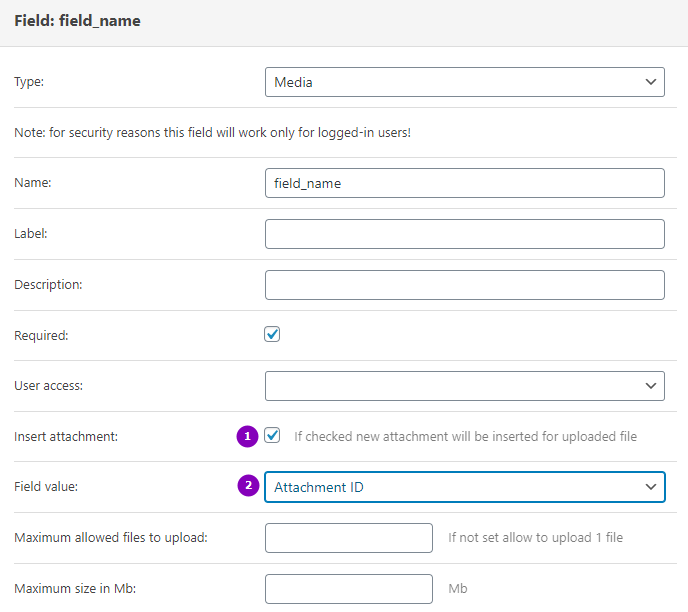The height and width of the screenshot is (612, 688).
Task: Expand the Field value Attachment ID dropdown
Action: pyautogui.click(x=465, y=487)
